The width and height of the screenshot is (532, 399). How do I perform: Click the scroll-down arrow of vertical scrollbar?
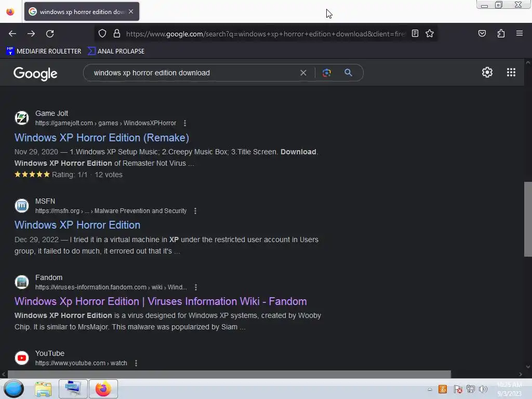tap(528, 367)
